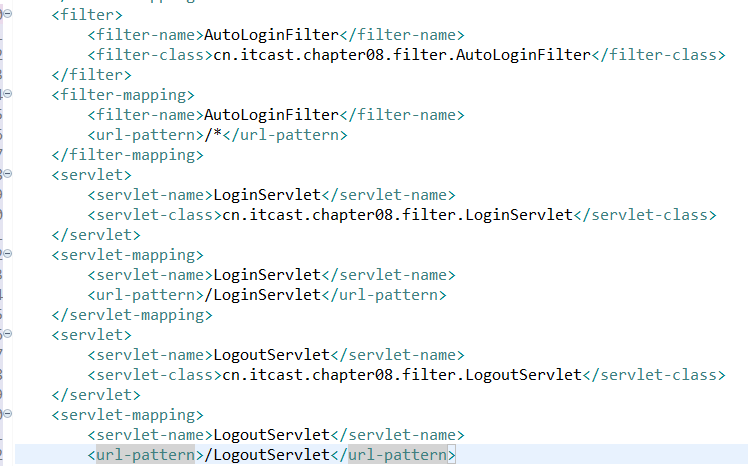Image resolution: width=748 pixels, height=466 pixels.
Task: Click the class value cn.itcast.chapter08.filter.AutoLoginFilter
Action: pyautogui.click(x=402, y=55)
